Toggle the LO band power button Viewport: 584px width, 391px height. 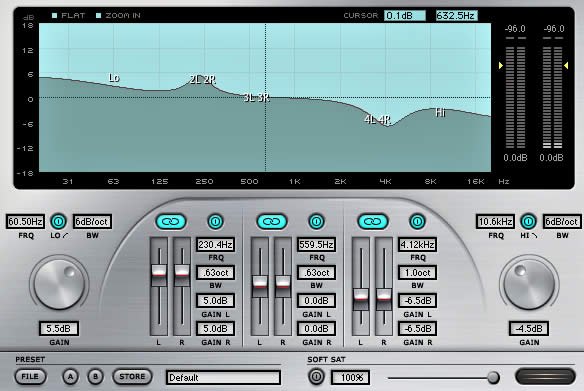(58, 222)
